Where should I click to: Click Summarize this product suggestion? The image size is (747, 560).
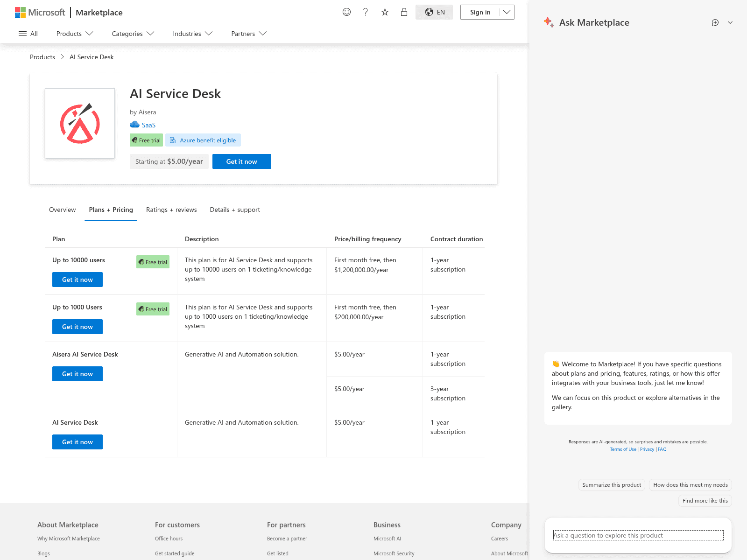point(612,485)
